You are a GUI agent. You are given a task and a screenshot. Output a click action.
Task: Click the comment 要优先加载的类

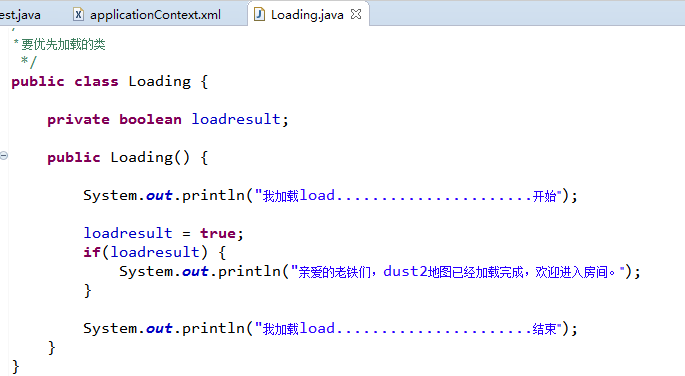coord(63,44)
